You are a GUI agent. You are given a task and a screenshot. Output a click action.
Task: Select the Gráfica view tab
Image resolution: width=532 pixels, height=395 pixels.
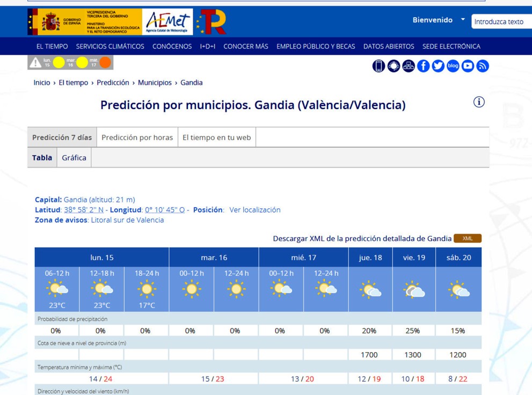[74, 158]
